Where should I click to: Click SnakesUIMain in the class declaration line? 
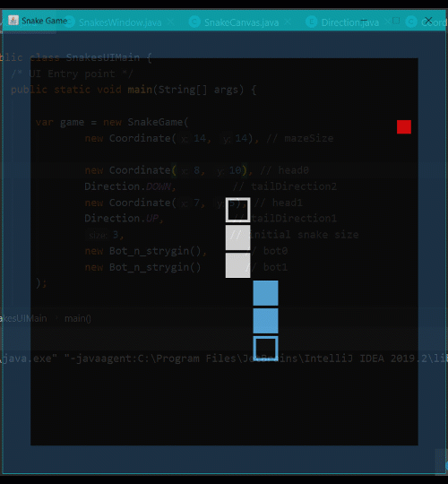tap(103, 57)
